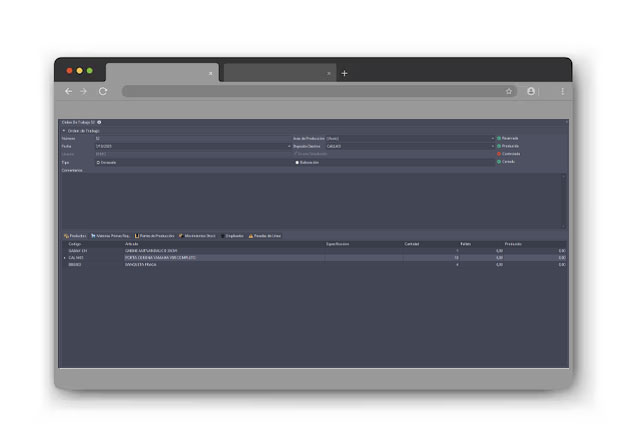
Task: Bookmark this page using the star icon
Action: pos(509,91)
